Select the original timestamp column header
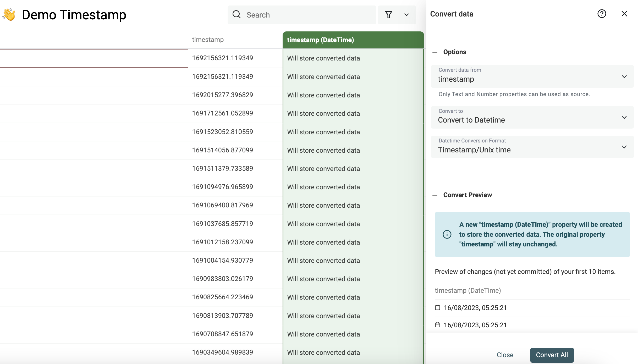The width and height of the screenshot is (638, 364). tap(208, 40)
